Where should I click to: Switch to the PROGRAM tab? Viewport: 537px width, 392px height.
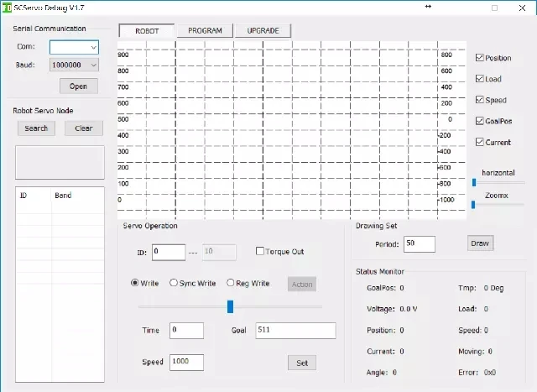tap(205, 31)
